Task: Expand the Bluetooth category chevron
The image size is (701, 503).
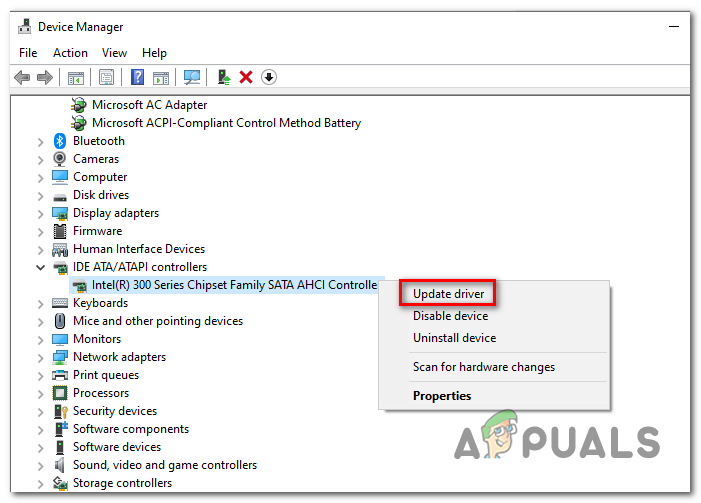Action: click(41, 142)
